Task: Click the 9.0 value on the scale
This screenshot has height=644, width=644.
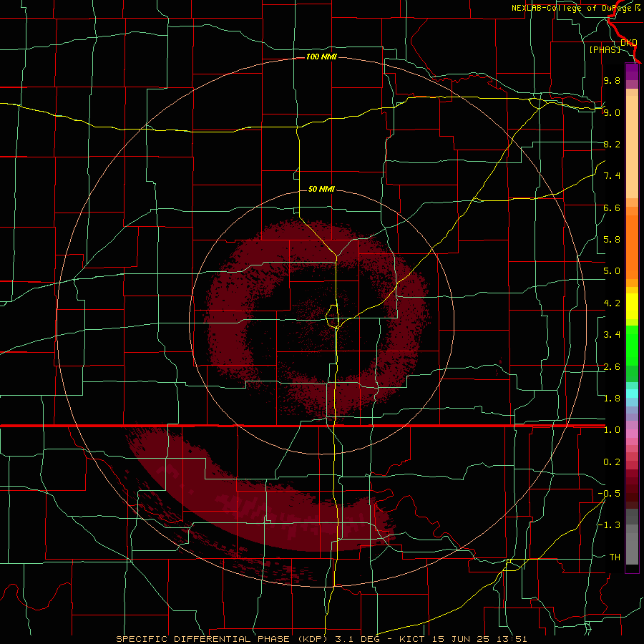Action: (612, 112)
